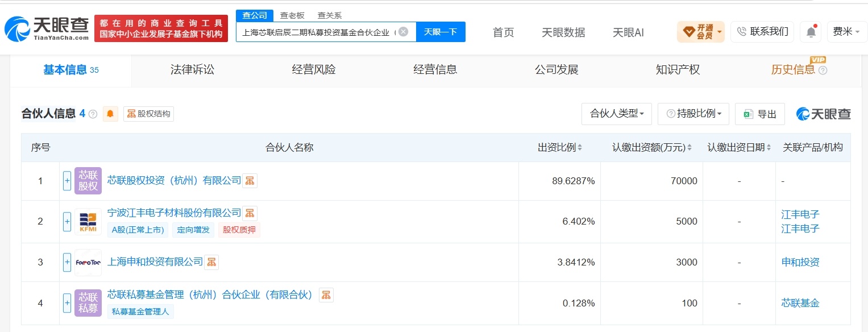Open the 费米 user account dropdown
The height and width of the screenshot is (332, 868).
pos(846,32)
